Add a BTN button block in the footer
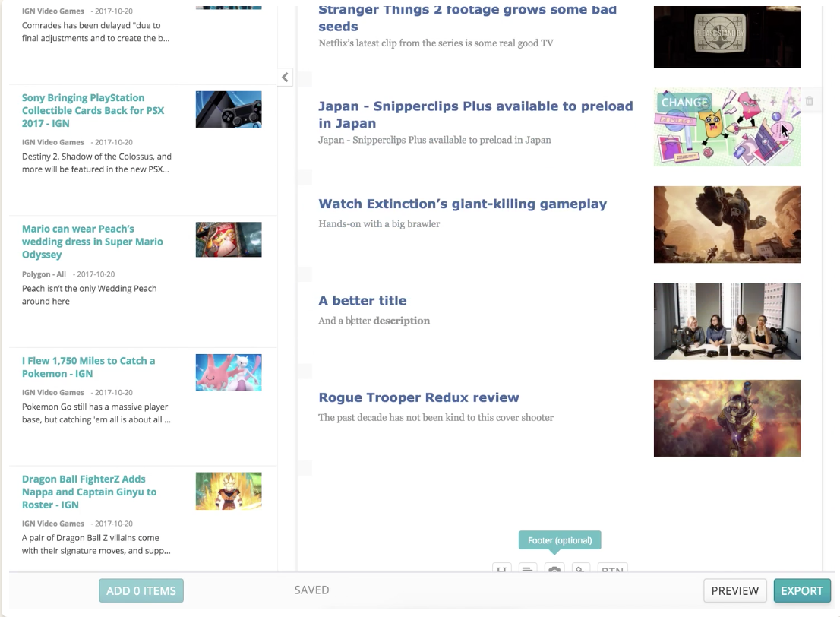 coord(612,568)
